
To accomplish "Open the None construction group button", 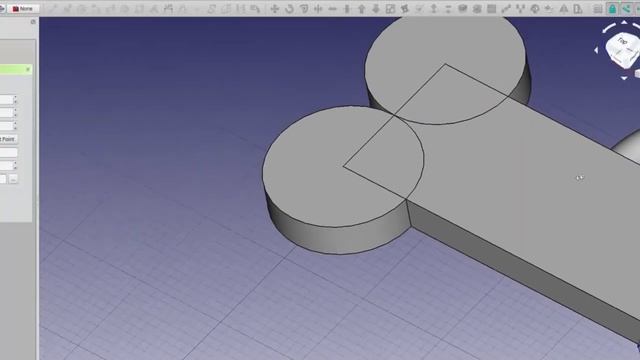I will [x=23, y=9].
